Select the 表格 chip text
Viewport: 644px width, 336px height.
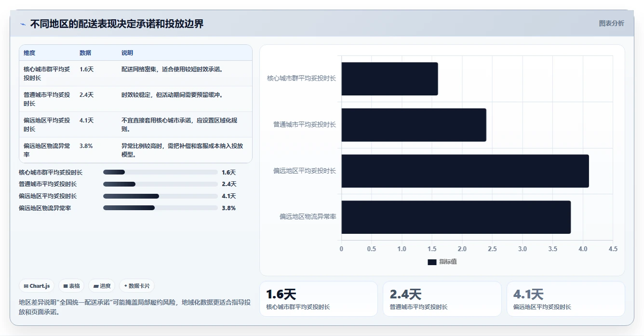[74, 286]
